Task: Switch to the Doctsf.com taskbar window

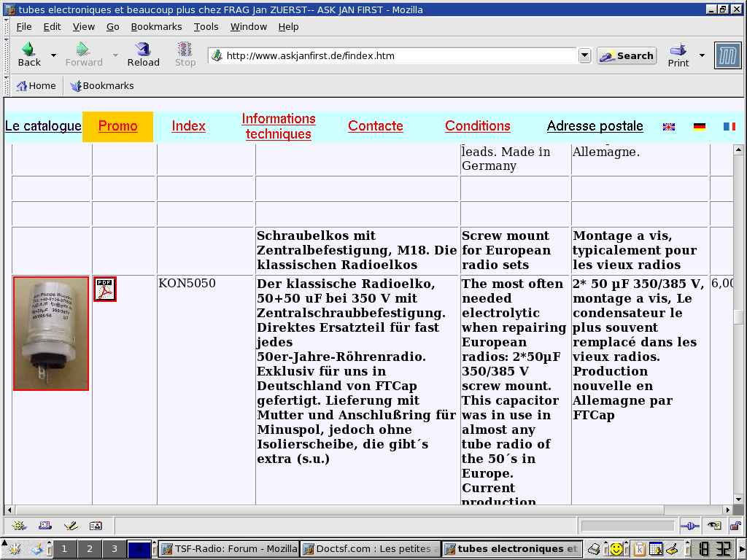Action: pyautogui.click(x=371, y=549)
